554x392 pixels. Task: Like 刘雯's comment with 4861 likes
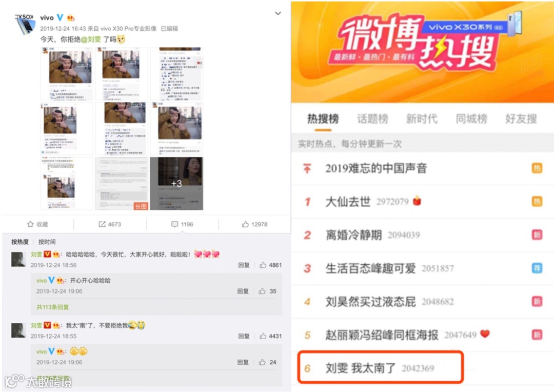263,265
